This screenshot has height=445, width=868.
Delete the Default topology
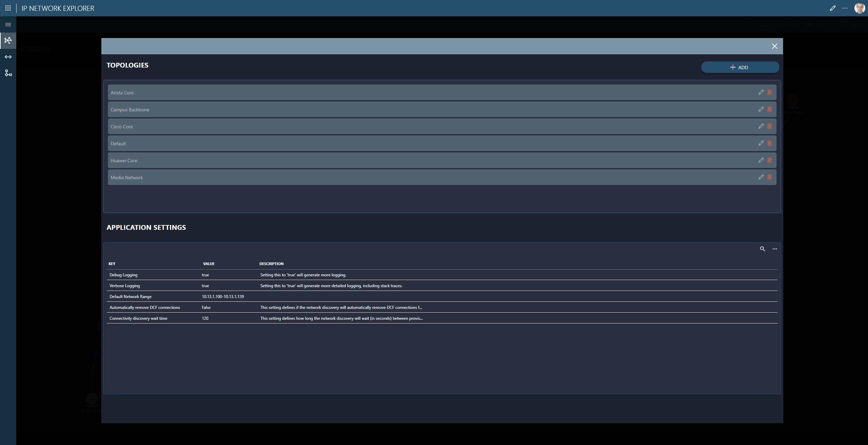click(769, 143)
